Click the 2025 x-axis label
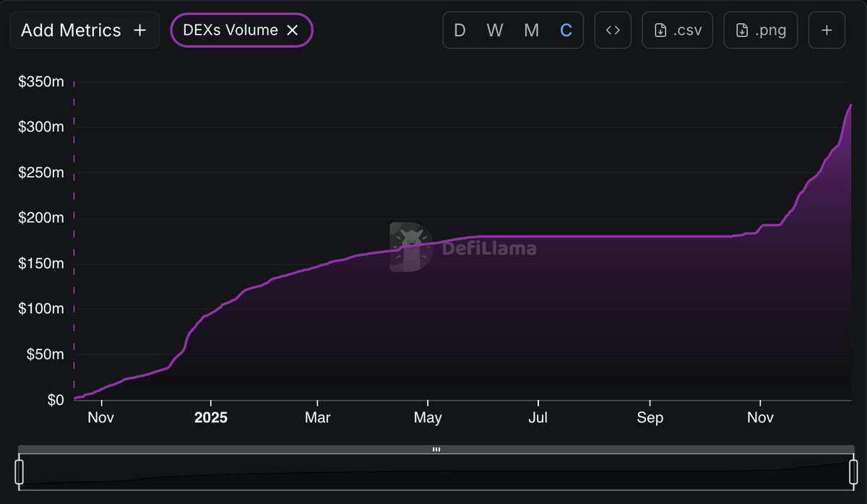The height and width of the screenshot is (504, 867). click(x=211, y=418)
